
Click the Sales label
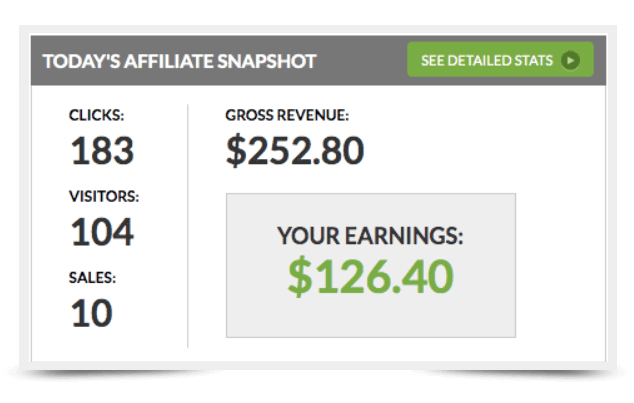(x=92, y=278)
